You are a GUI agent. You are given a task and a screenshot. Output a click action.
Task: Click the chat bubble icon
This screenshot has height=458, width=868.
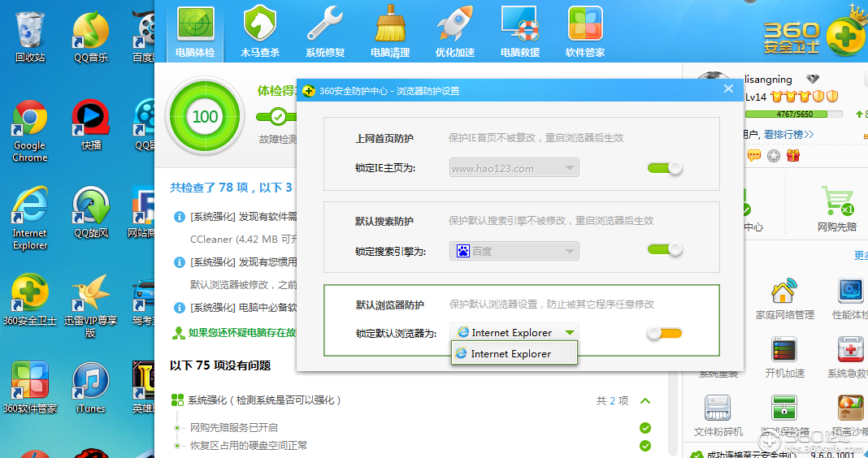754,155
